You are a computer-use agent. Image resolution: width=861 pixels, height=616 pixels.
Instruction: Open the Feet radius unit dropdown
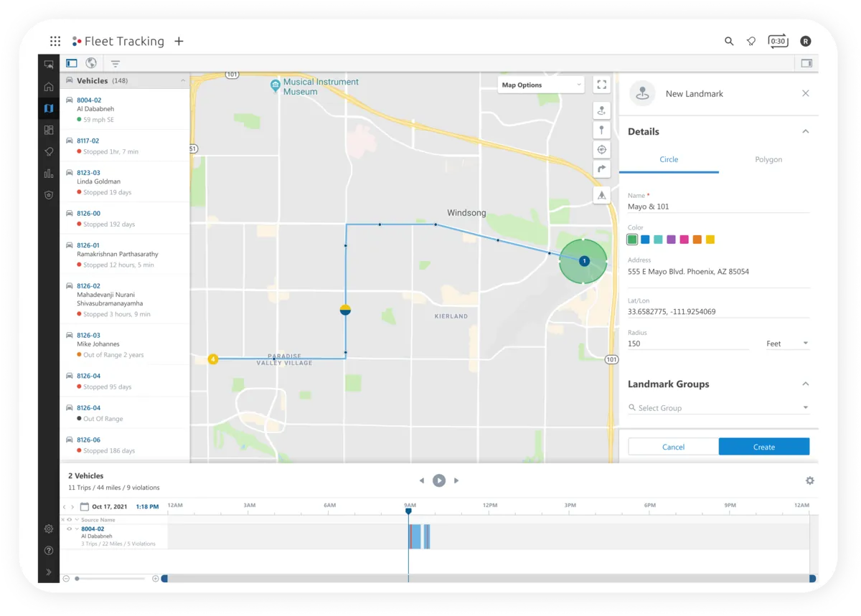(x=787, y=343)
